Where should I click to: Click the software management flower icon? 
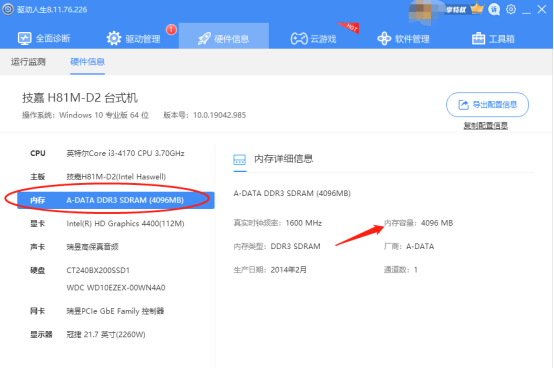[x=384, y=38]
